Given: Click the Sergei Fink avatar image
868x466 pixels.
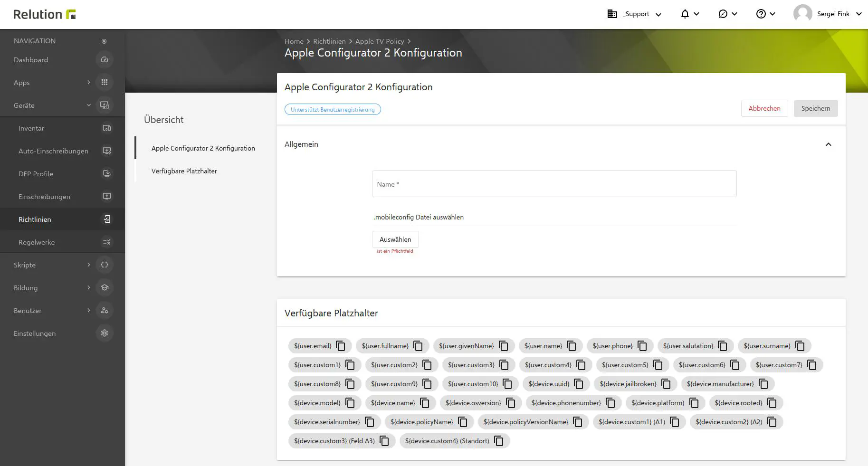Looking at the screenshot, I should 803,14.
